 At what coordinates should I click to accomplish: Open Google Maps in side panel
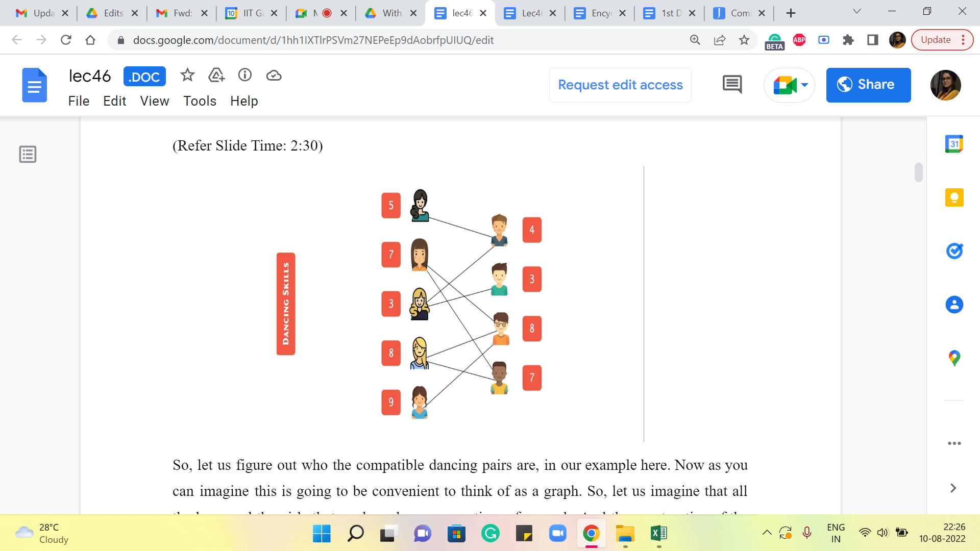954,358
